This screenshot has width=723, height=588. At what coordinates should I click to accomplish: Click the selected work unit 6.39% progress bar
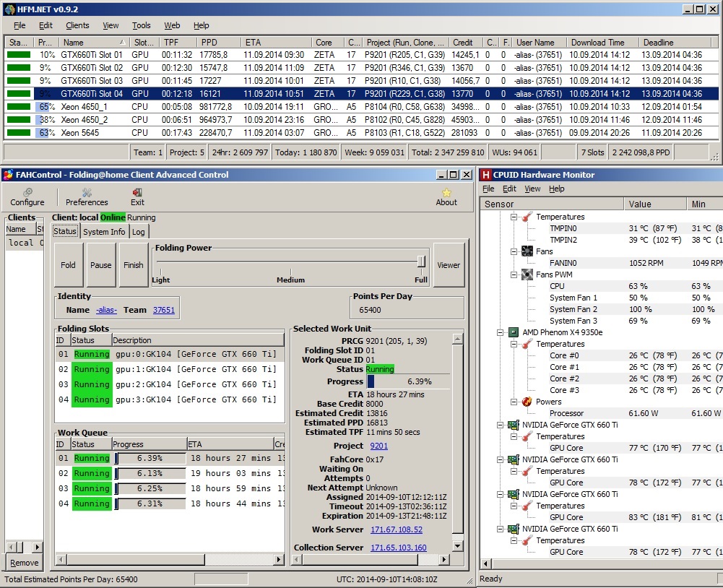409,381
